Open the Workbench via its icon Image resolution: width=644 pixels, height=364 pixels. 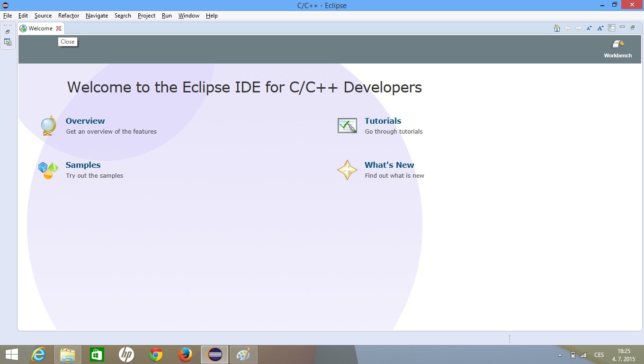click(x=617, y=44)
